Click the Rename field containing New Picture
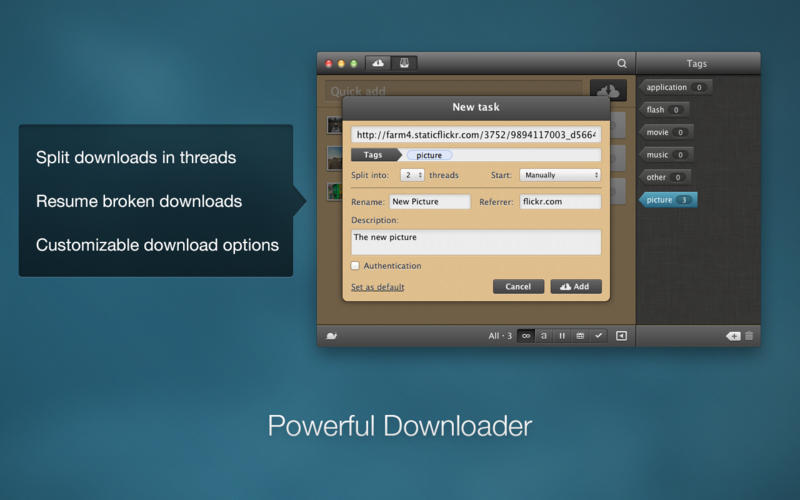The height and width of the screenshot is (500, 800). 430,202
